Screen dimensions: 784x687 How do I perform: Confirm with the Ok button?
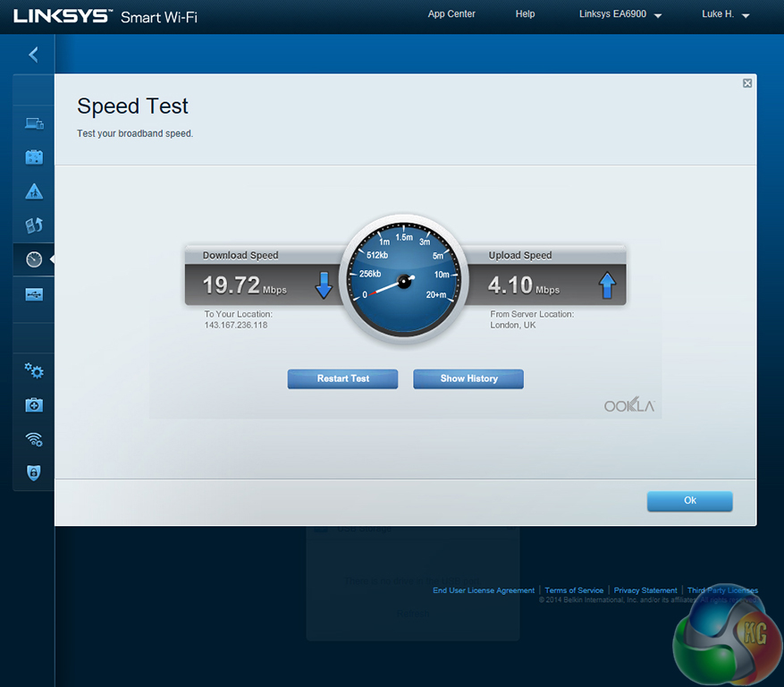click(x=690, y=500)
